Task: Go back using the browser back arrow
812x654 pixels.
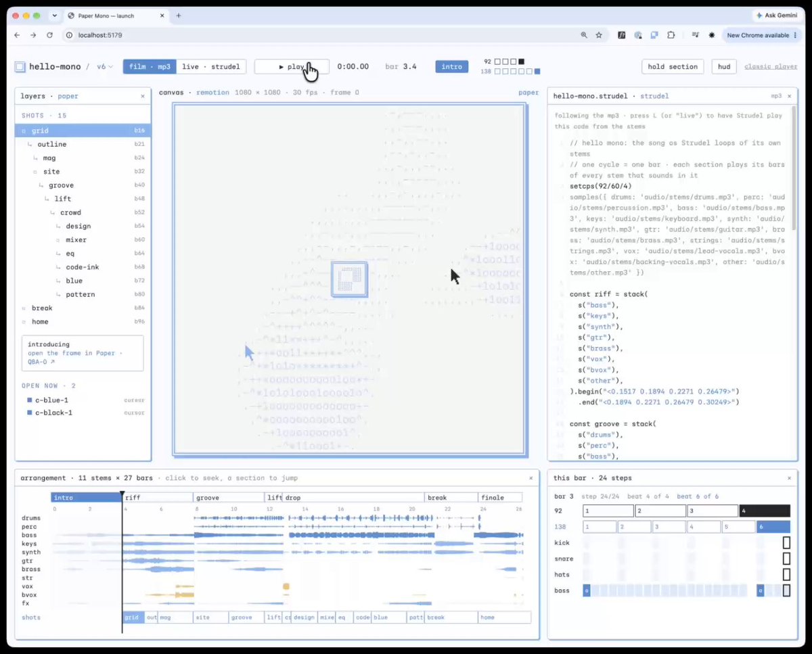Action: pyautogui.click(x=17, y=35)
